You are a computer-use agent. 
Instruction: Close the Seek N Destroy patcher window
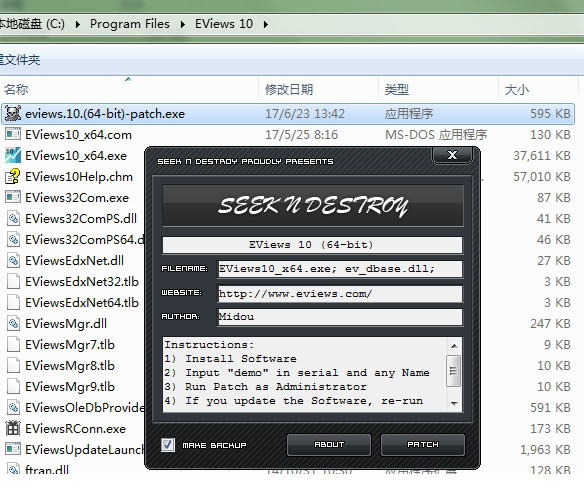[x=452, y=155]
